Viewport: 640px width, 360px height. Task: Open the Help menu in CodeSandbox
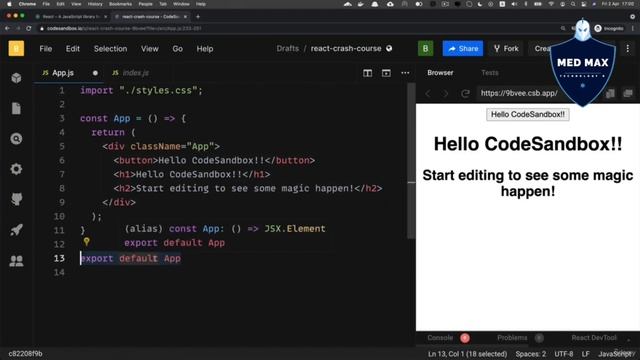click(205, 49)
